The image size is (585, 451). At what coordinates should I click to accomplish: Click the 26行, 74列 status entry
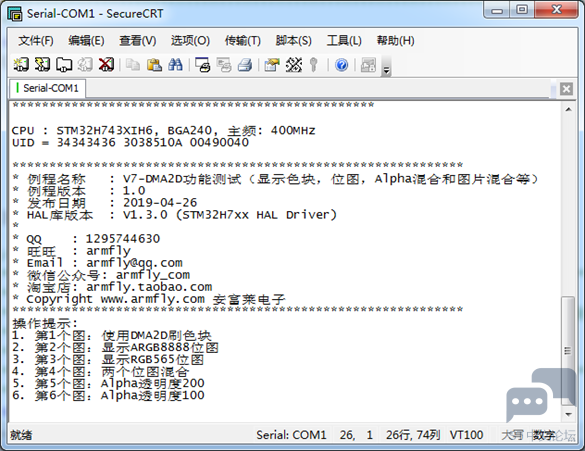[413, 435]
